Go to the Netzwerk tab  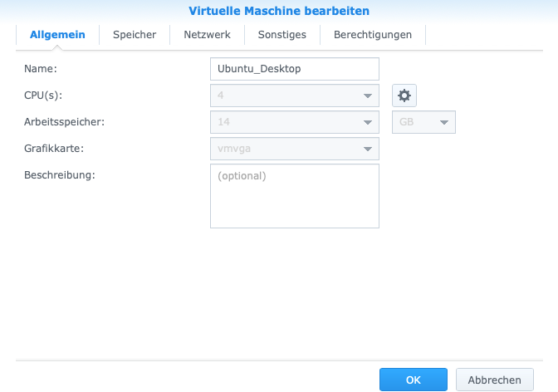point(207,35)
